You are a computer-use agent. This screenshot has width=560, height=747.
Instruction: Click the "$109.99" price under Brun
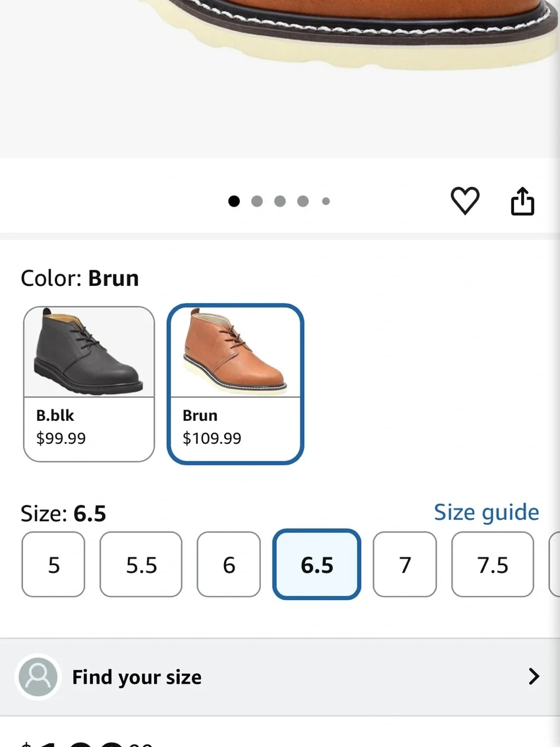(x=212, y=438)
